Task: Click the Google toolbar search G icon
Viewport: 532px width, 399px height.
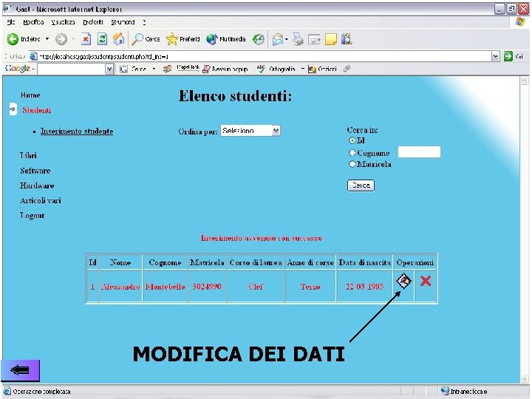Action: click(124, 69)
